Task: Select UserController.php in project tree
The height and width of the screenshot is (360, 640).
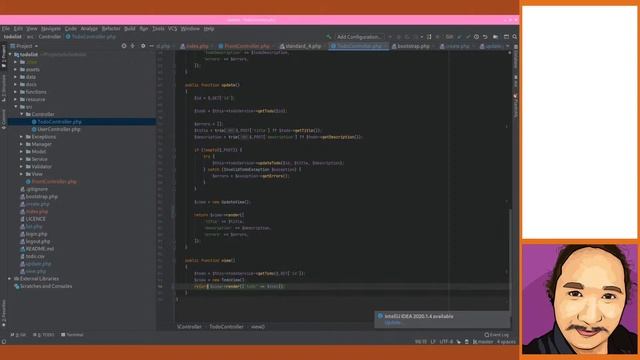Action: 59,129
